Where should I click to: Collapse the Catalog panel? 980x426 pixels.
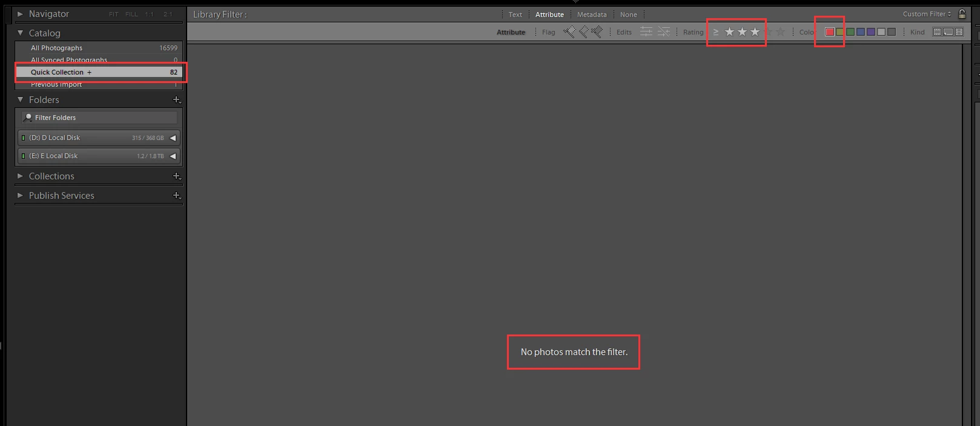pyautogui.click(x=20, y=33)
